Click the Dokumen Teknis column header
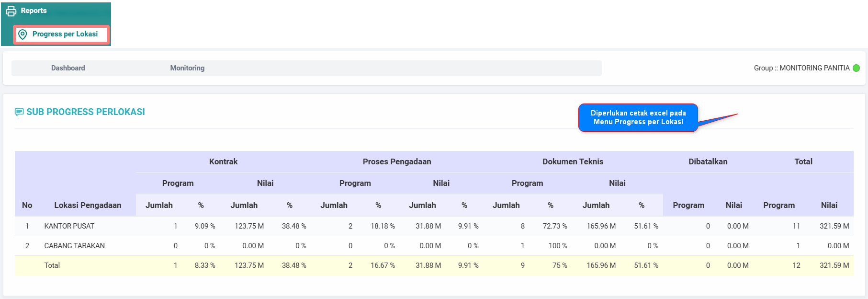Viewport: 868px width, 299px height. [573, 161]
